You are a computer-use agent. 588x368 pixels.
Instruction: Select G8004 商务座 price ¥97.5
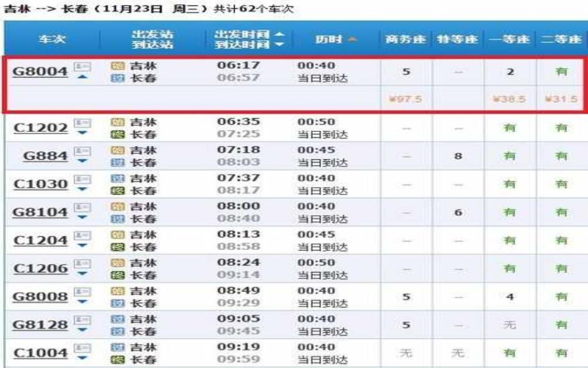pos(406,100)
